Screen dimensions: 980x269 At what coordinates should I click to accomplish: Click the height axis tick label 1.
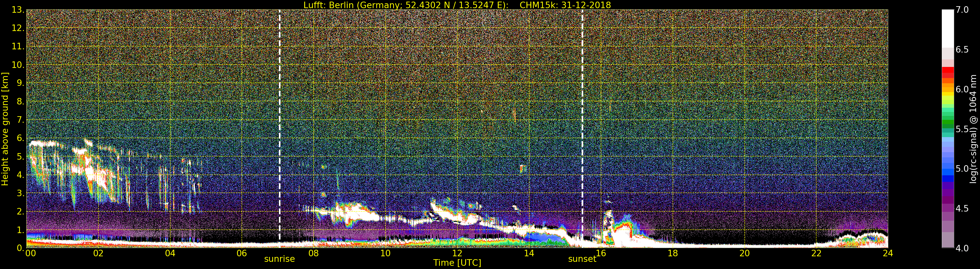pyautogui.click(x=21, y=229)
